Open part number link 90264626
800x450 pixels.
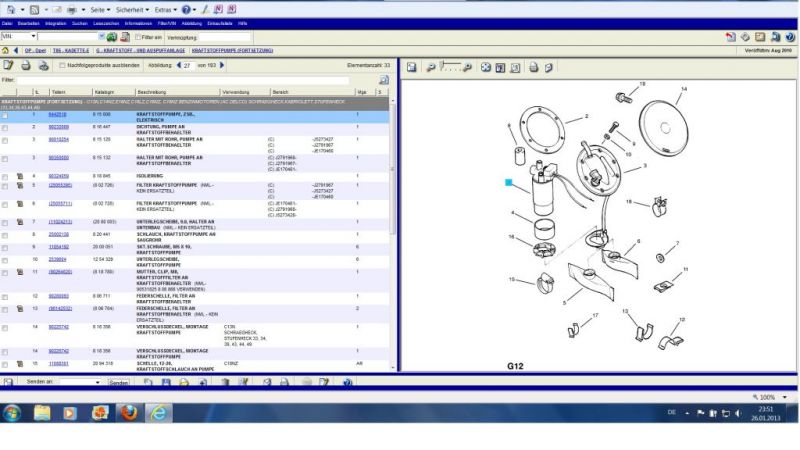[x=59, y=271]
